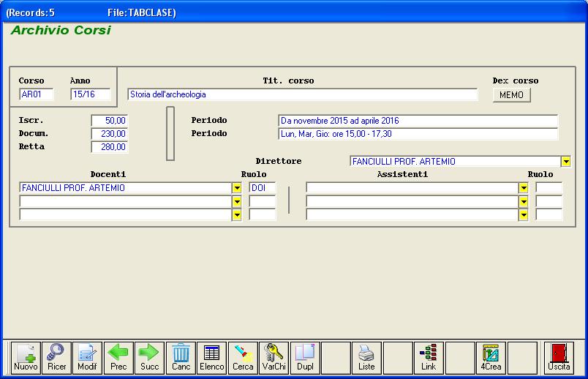
Task: Expand the third Docenti dropdown arrow
Action: pos(237,215)
